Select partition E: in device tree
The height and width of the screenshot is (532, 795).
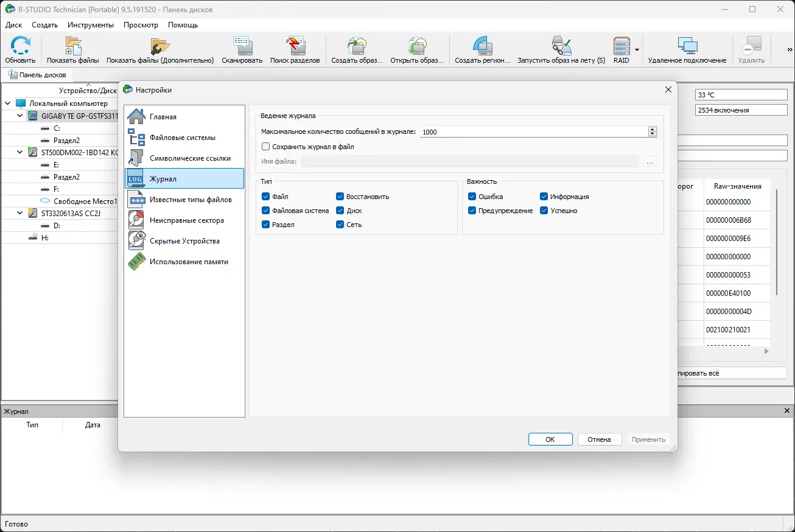click(x=56, y=164)
